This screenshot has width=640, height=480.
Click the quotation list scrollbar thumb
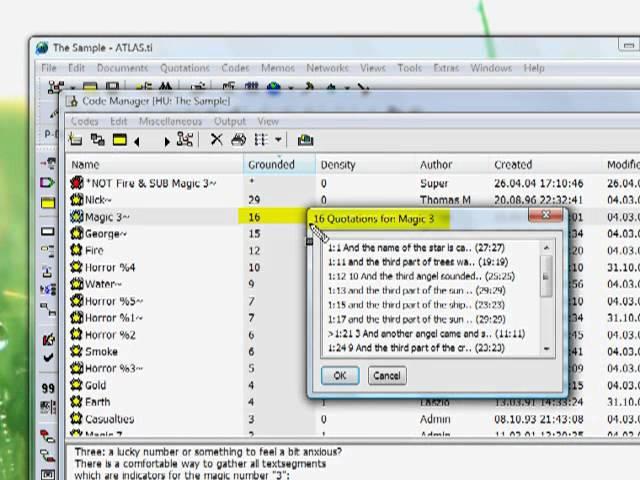pyautogui.click(x=547, y=276)
